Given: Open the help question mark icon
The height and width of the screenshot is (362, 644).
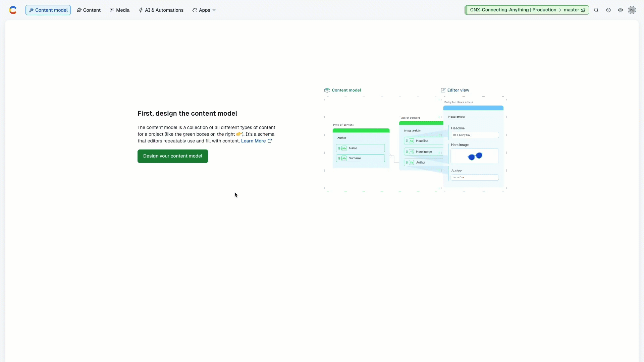Looking at the screenshot, I should coord(608,10).
